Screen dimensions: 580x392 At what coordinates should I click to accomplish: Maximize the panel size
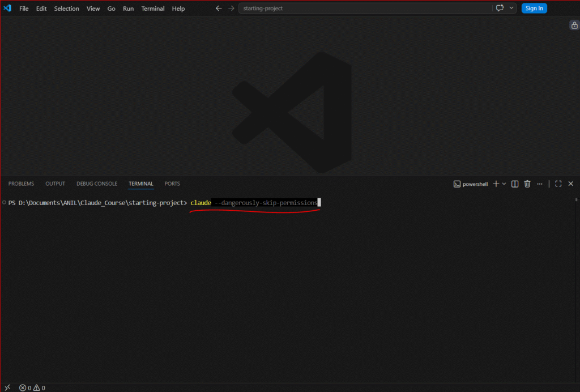[558, 184]
